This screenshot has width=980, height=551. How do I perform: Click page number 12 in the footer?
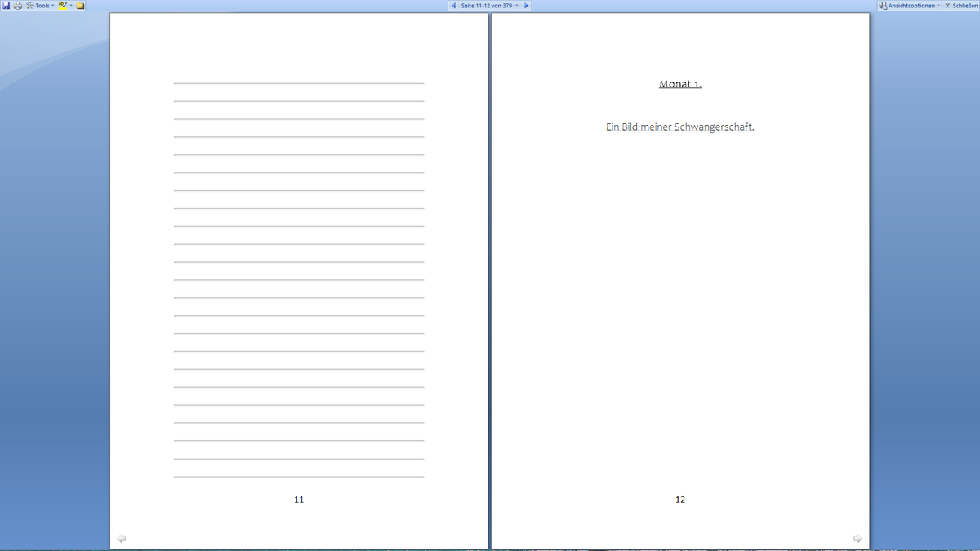tap(680, 500)
